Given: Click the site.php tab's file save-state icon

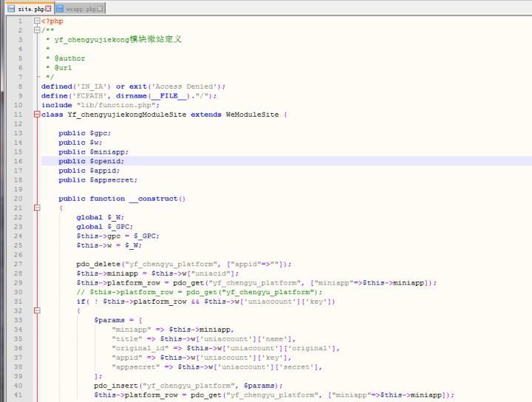Looking at the screenshot, I should pos(10,9).
